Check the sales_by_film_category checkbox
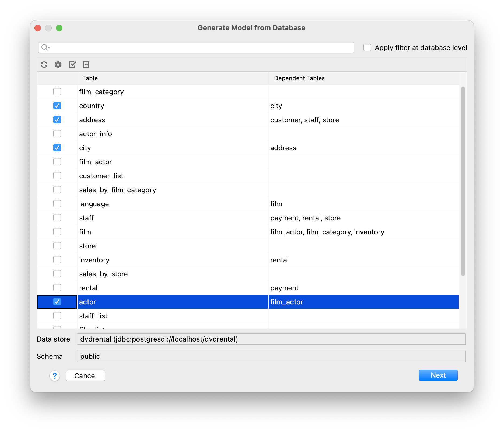Image resolution: width=504 pixels, height=432 pixels. click(57, 190)
